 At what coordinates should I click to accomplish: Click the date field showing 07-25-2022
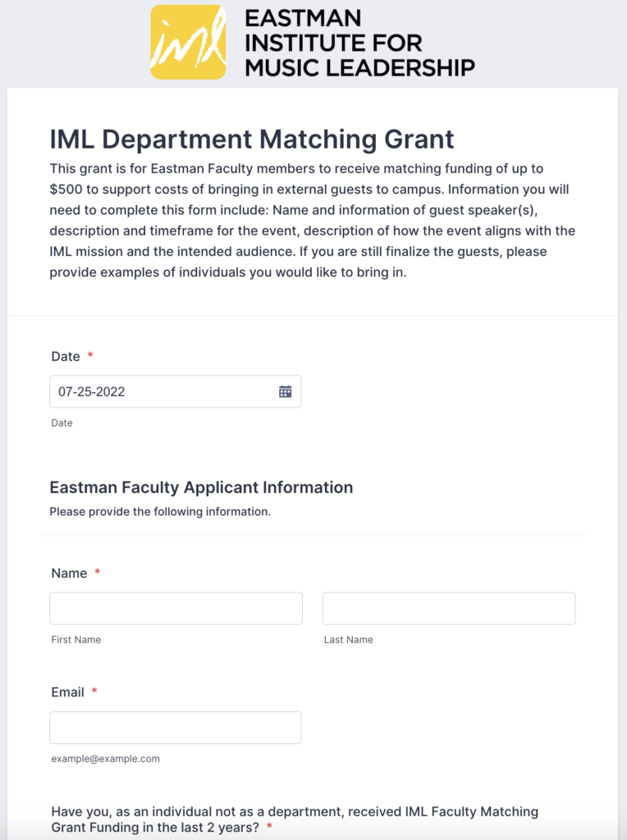point(164,391)
